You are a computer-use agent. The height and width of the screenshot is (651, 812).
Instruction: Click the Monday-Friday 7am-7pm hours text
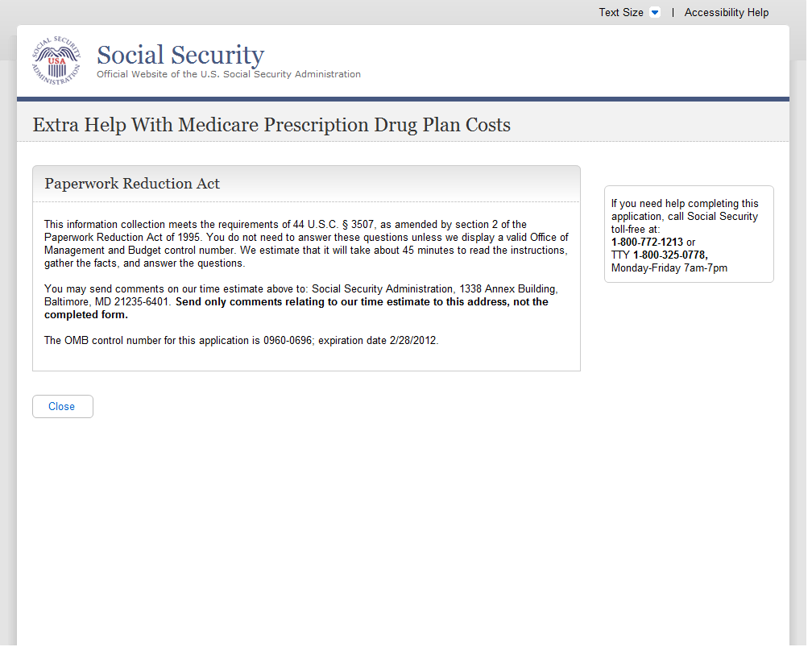coord(669,268)
